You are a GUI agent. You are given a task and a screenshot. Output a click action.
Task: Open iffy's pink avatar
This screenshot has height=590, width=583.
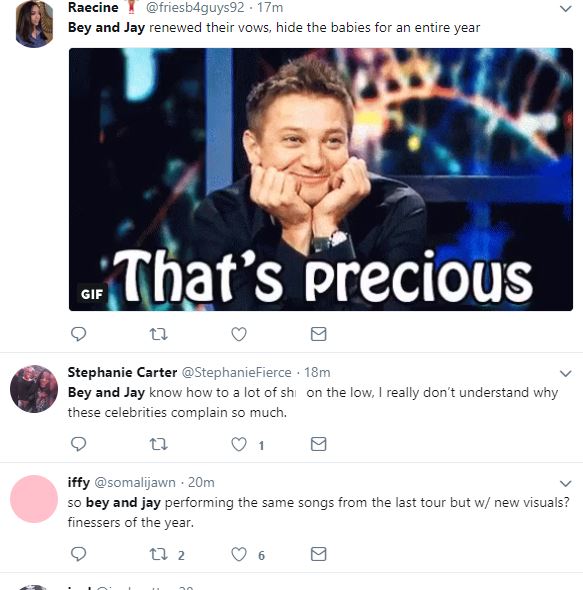click(34, 499)
